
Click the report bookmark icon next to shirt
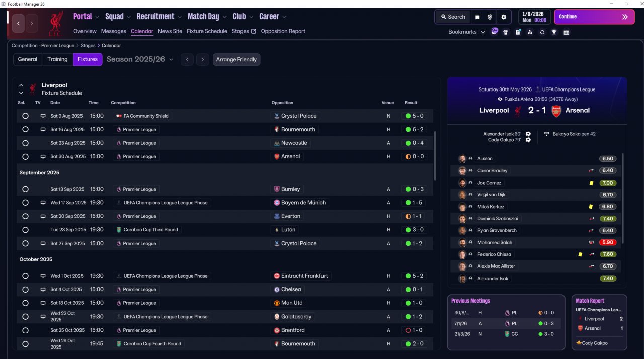[518, 32]
